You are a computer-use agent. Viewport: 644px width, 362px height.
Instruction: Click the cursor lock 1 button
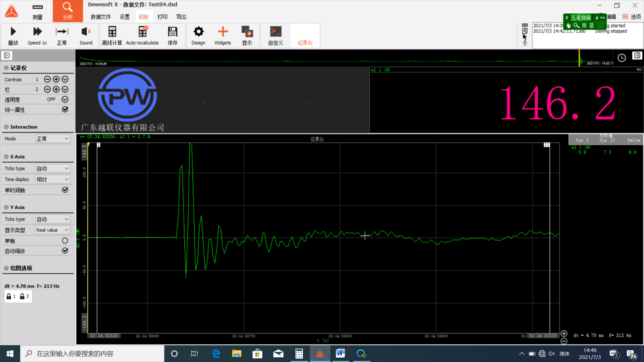coord(11,296)
